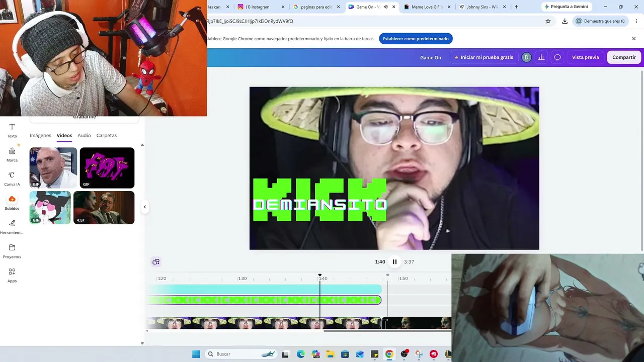Open the Canva IA assistant
This screenshot has height=362, width=644.
point(12,178)
